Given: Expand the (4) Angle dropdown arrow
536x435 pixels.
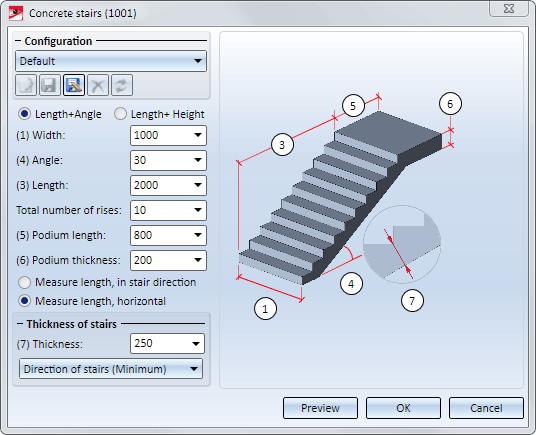Looking at the screenshot, I should 198,160.
